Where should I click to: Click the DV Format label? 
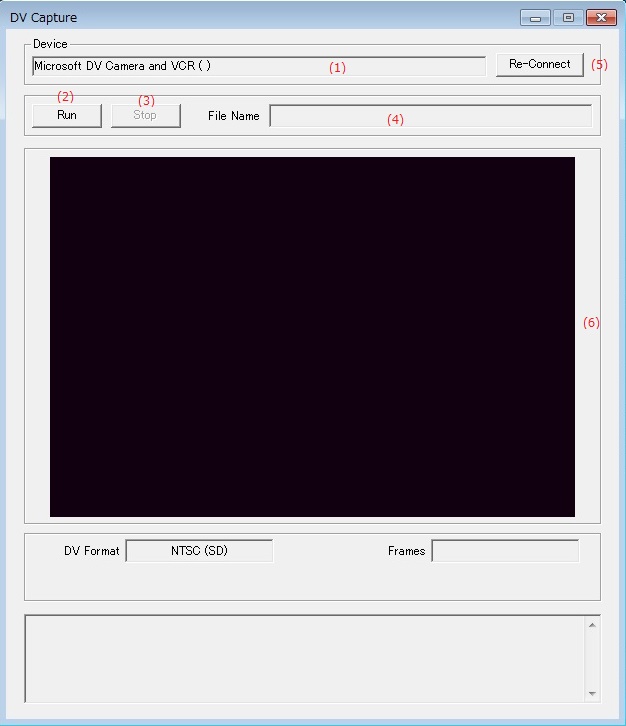(x=92, y=551)
